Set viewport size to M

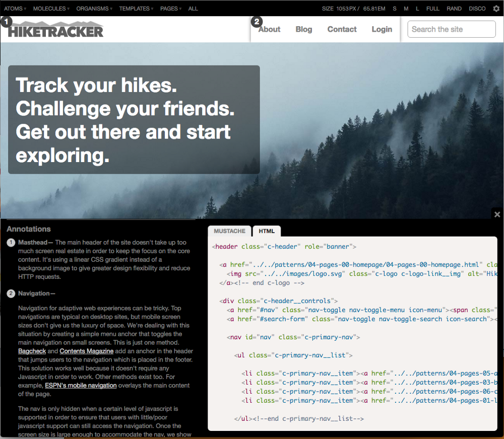(x=406, y=9)
